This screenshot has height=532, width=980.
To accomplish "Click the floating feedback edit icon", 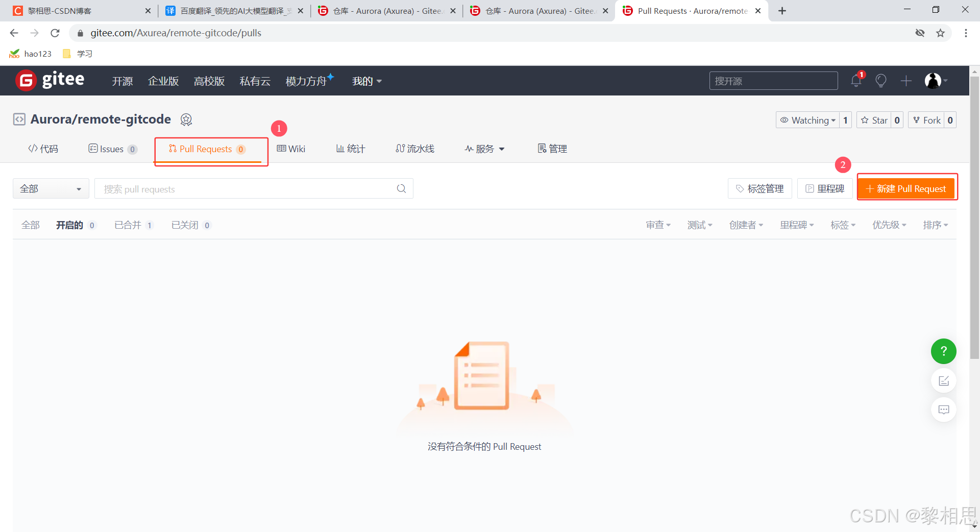I will (x=944, y=381).
